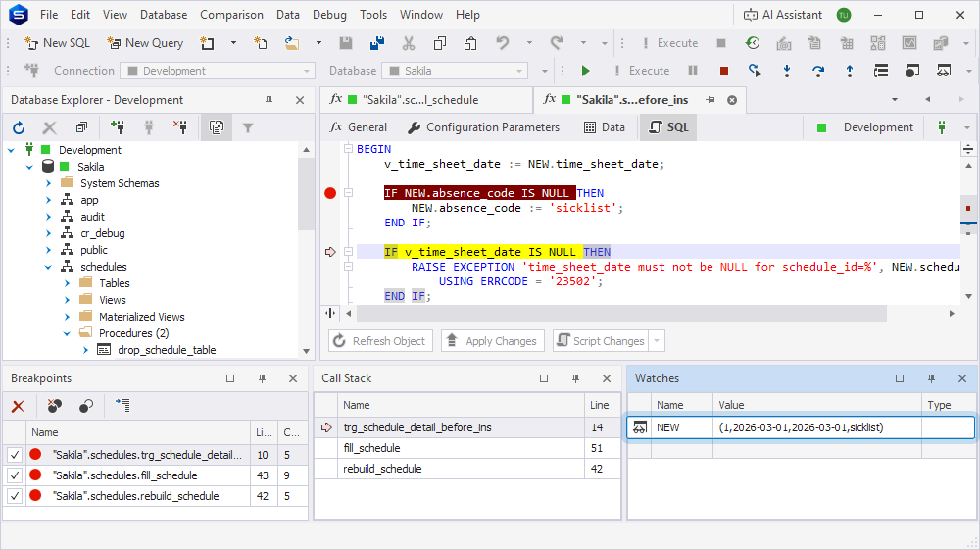Select the public schema tree item

(94, 250)
